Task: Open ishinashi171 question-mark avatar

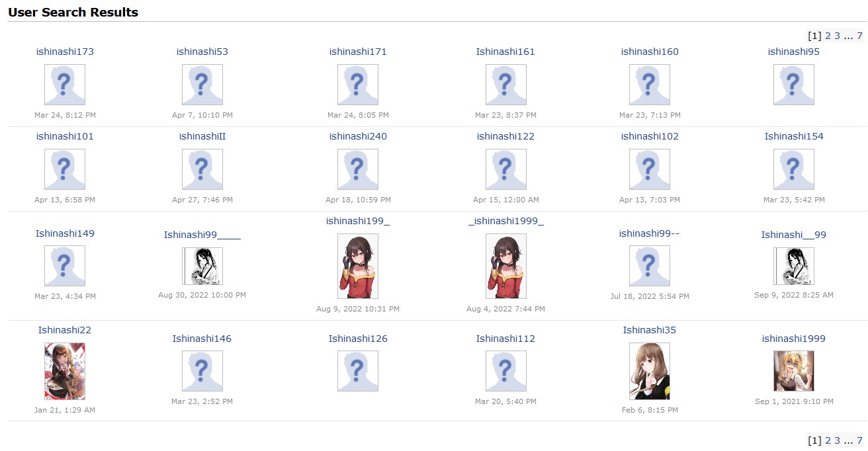Action: tap(358, 85)
